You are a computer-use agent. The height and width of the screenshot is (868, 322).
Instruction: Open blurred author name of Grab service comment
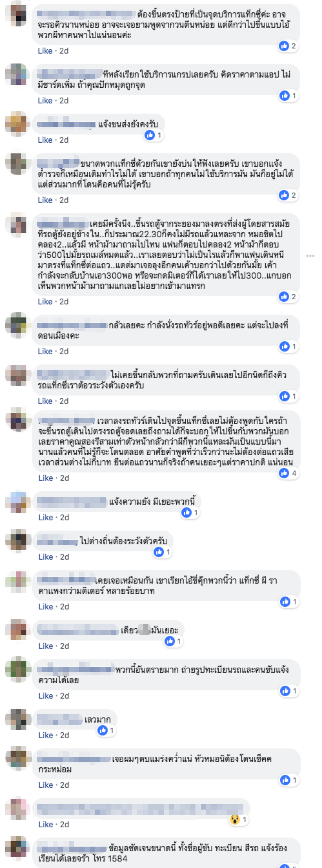point(70,74)
